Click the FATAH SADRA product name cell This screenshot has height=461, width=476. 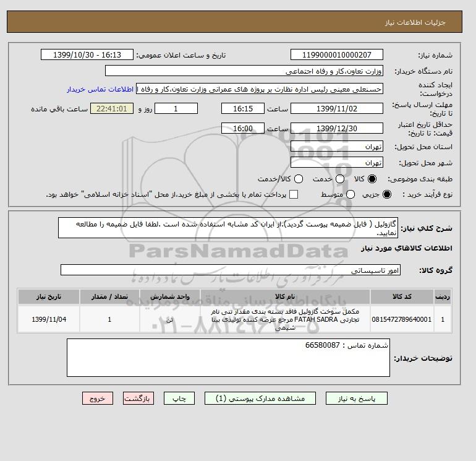tap(285, 319)
